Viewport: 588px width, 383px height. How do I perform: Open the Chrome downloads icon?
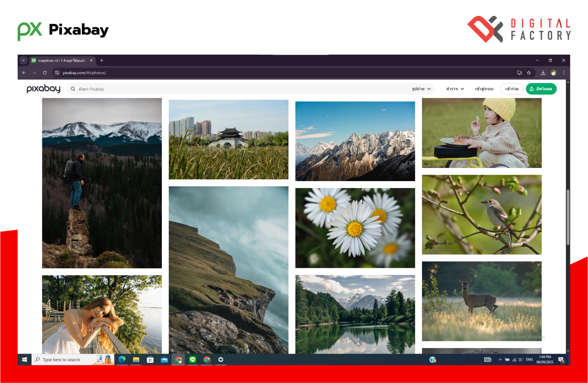[x=543, y=73]
